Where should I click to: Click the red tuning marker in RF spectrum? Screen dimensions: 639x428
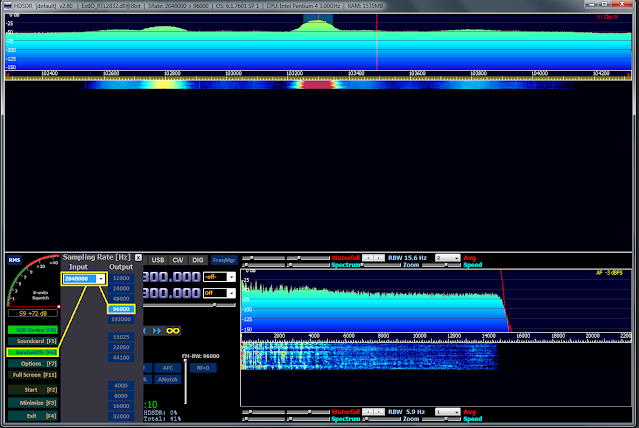(377, 42)
